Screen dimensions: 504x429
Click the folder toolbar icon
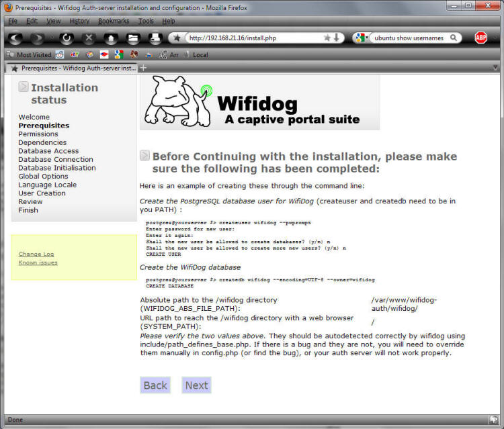pos(133,38)
